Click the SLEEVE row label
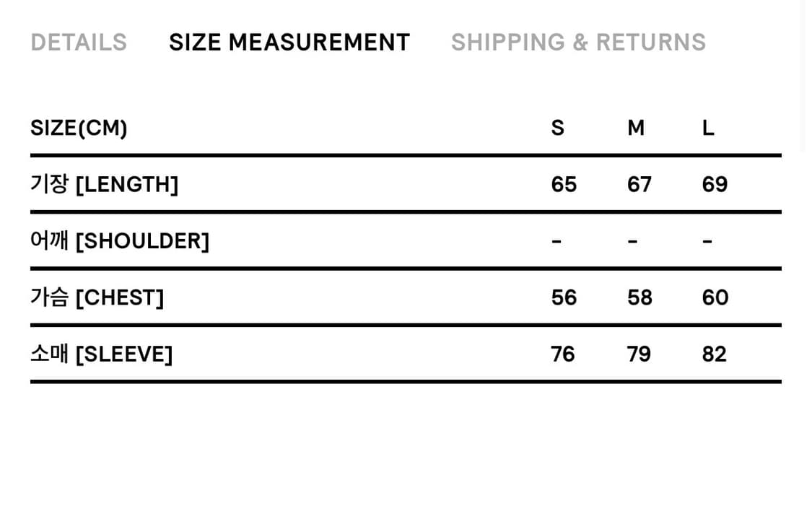 tap(101, 354)
